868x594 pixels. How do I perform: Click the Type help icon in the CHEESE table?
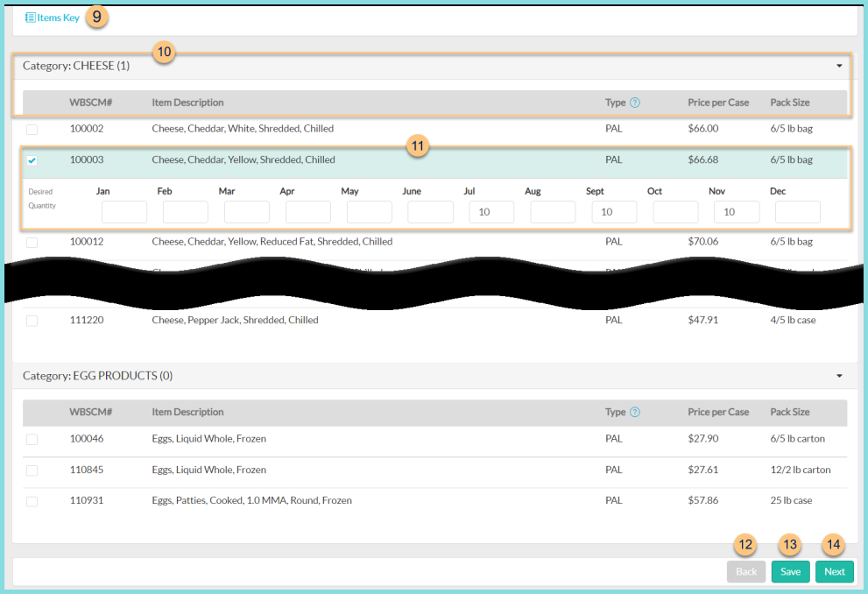coord(634,103)
